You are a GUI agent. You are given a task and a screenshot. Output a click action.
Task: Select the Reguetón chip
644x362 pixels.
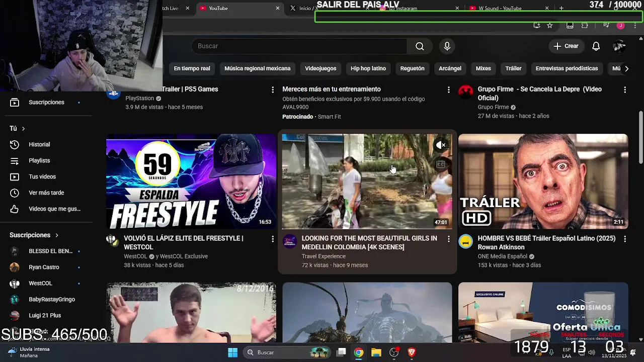[412, 68]
